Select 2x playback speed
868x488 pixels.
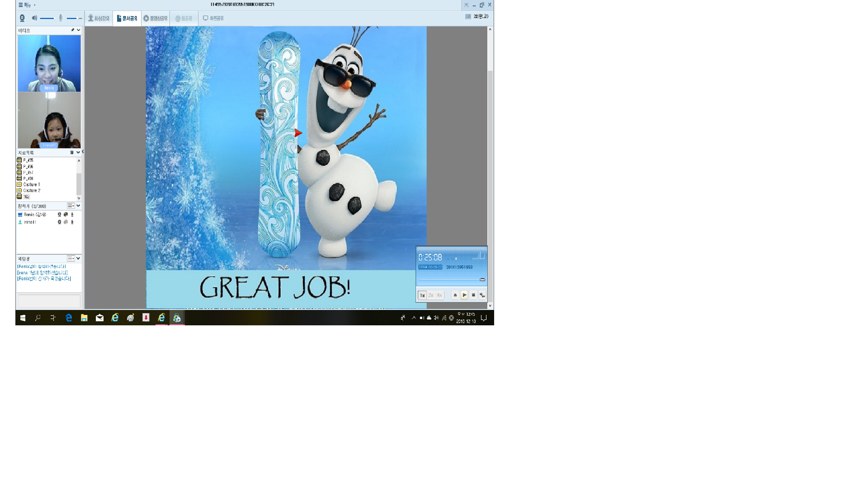[x=431, y=295]
